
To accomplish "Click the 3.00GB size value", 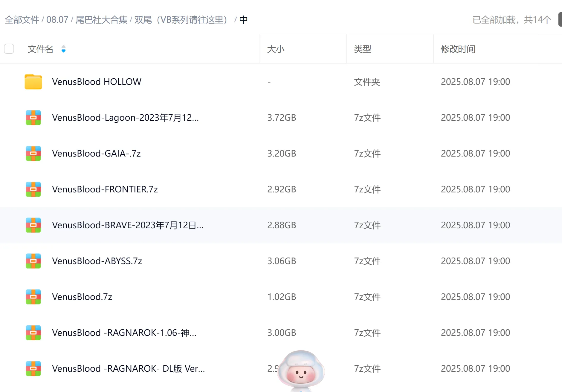I will 282,333.
